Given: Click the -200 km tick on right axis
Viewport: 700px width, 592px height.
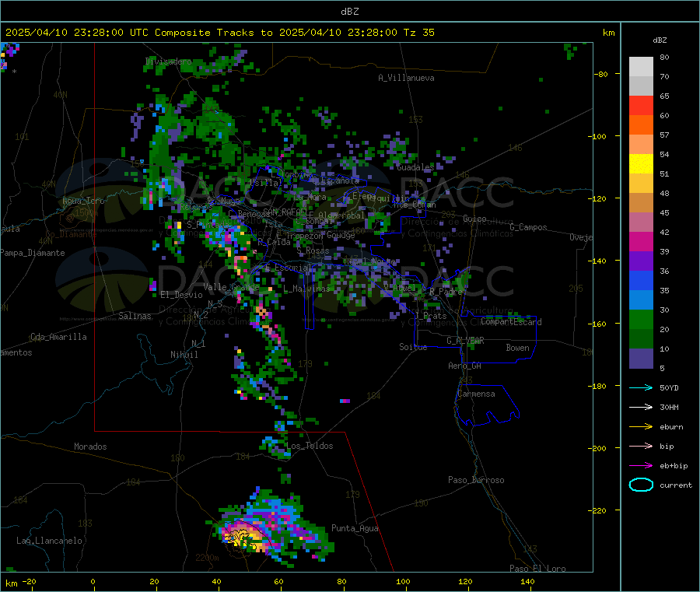Looking at the screenshot, I should pyautogui.click(x=597, y=448).
